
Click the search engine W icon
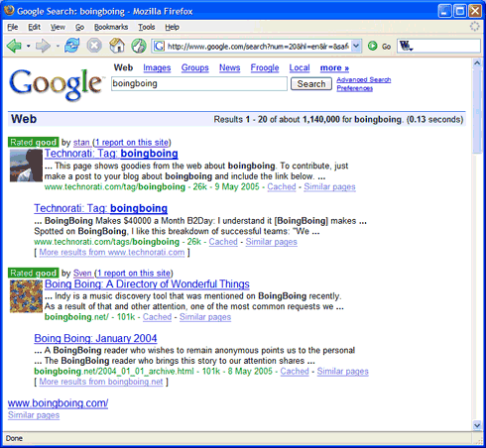click(405, 46)
